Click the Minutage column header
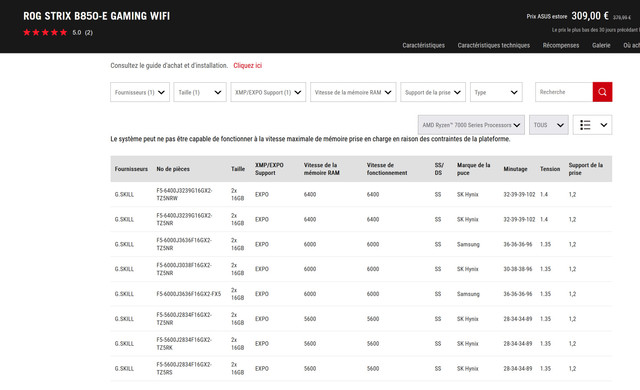 pyautogui.click(x=515, y=169)
